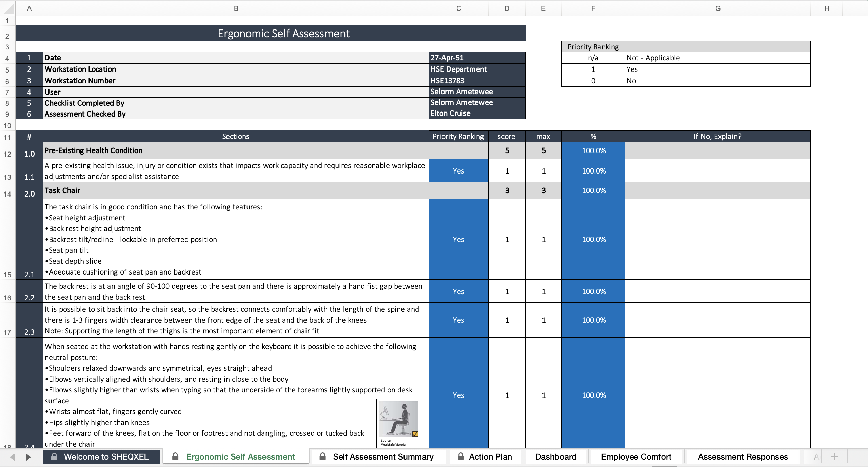
Task: Select 100.0% cell for Task Chair
Action: click(593, 190)
